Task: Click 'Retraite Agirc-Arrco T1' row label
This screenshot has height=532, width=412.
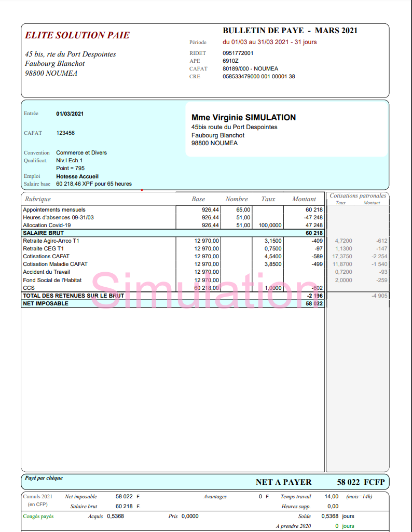Action: tap(51, 241)
